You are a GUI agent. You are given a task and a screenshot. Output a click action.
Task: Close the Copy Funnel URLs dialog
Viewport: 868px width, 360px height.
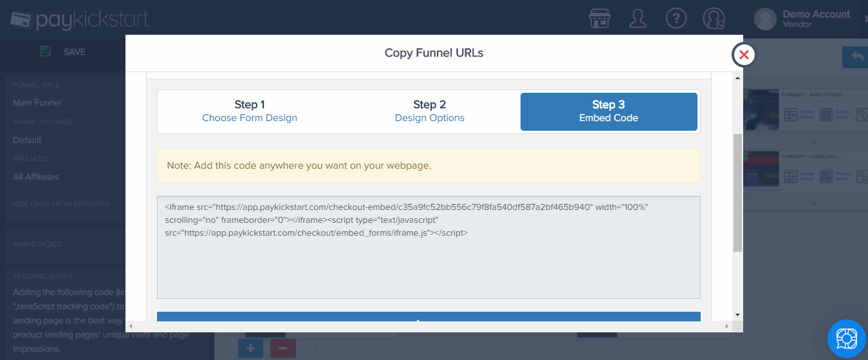pyautogui.click(x=744, y=55)
